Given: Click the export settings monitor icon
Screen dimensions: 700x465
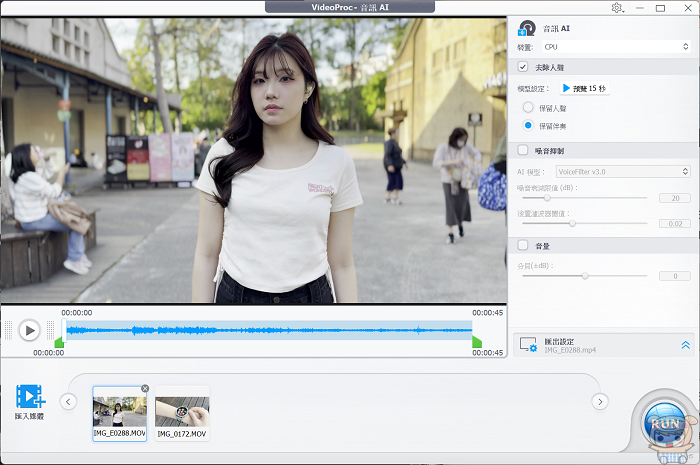Looking at the screenshot, I should [528, 344].
